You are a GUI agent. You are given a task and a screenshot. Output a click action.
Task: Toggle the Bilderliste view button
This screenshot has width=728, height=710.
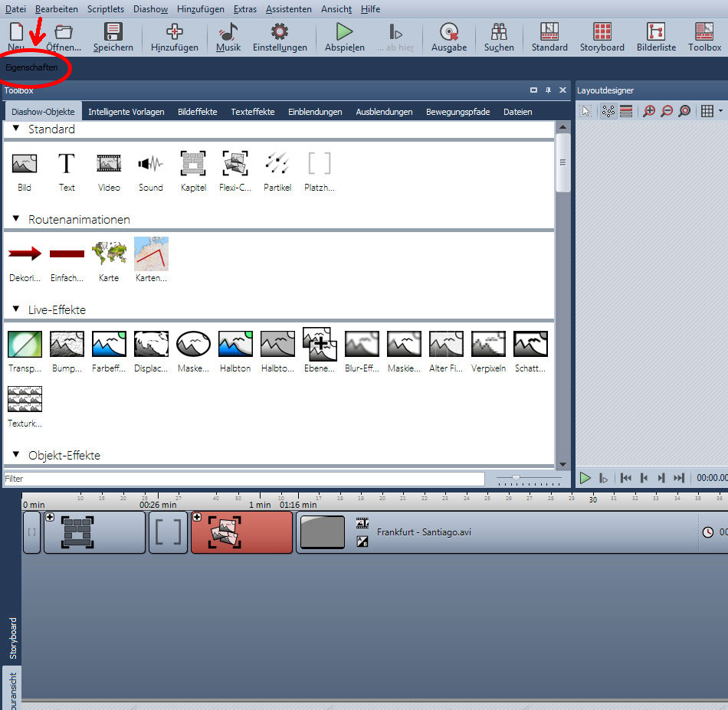pyautogui.click(x=656, y=37)
